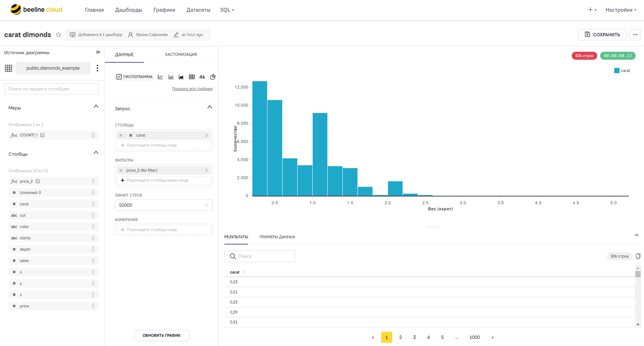Click the added to 1 dashboard icon
644x346 pixels.
[x=72, y=35]
